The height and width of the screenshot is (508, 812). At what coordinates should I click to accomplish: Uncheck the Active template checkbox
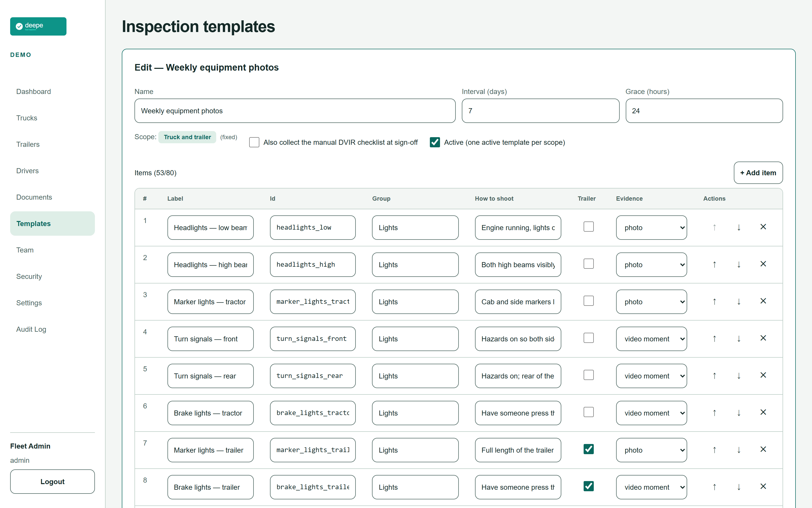pyautogui.click(x=435, y=142)
